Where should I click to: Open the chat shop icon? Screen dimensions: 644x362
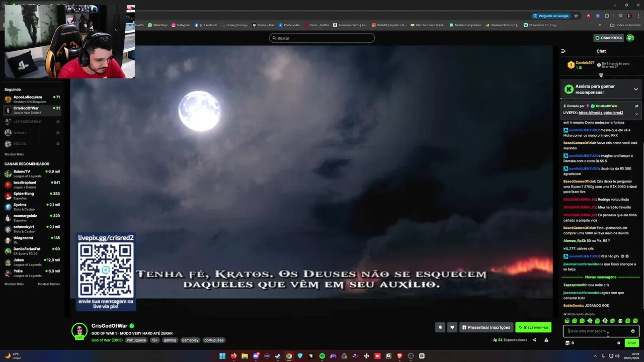point(568,343)
